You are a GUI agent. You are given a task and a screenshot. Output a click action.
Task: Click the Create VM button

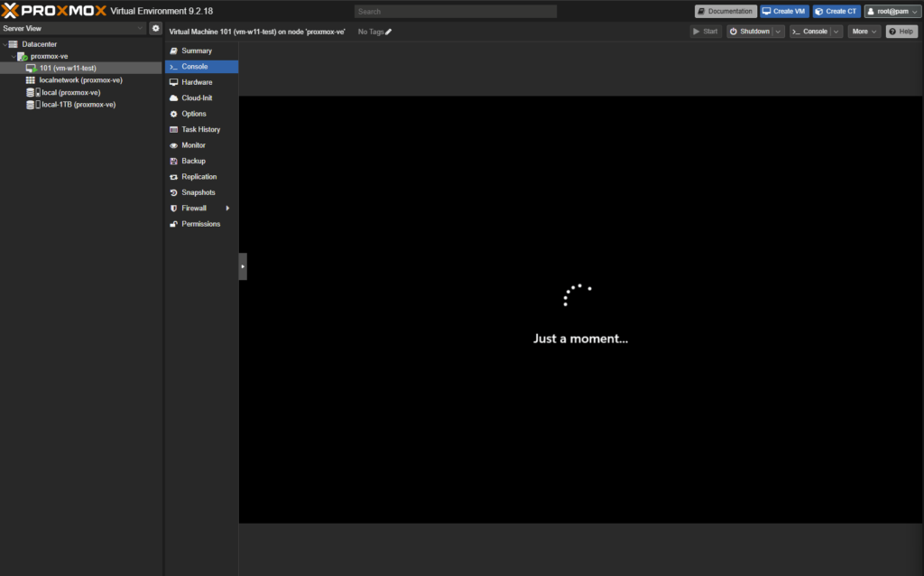[x=784, y=11]
